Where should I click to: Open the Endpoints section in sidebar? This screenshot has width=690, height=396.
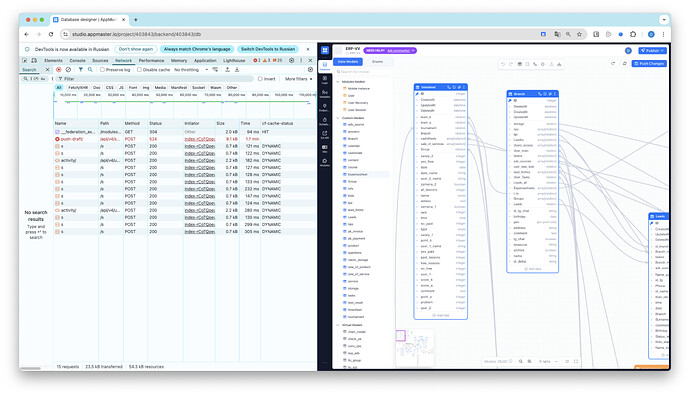pos(325,107)
